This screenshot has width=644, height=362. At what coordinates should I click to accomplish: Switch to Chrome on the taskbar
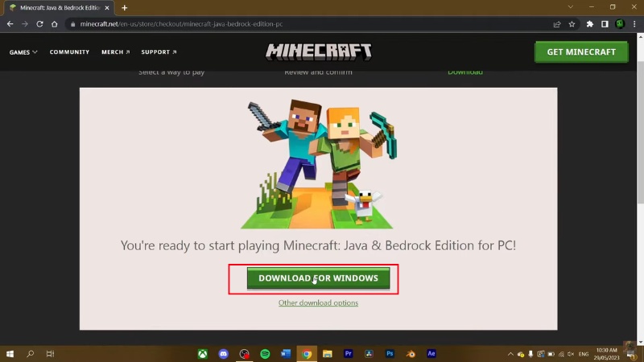(307, 354)
